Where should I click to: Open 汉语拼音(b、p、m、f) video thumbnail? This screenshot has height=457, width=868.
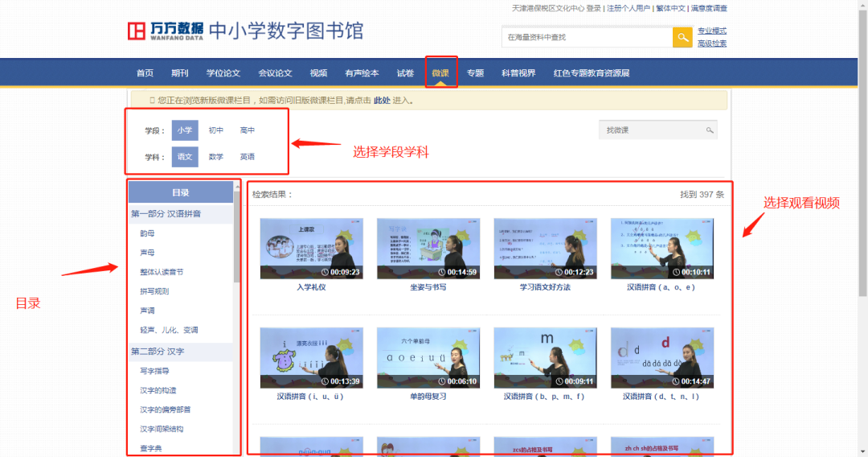(x=545, y=358)
